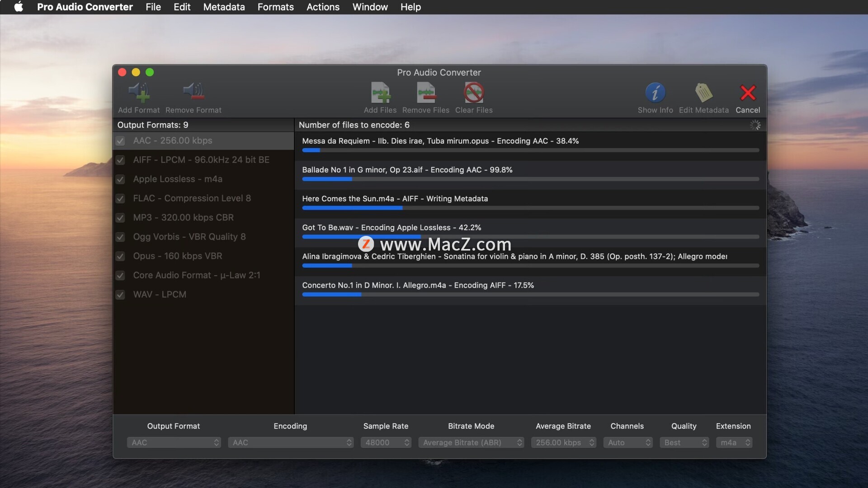Toggle the AIFF LPCM 96.0kHz checkbox
This screenshot has width=868, height=488.
coord(120,160)
